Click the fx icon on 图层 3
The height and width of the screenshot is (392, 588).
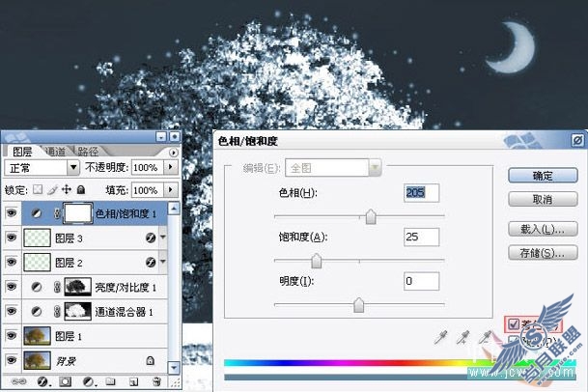(x=151, y=238)
